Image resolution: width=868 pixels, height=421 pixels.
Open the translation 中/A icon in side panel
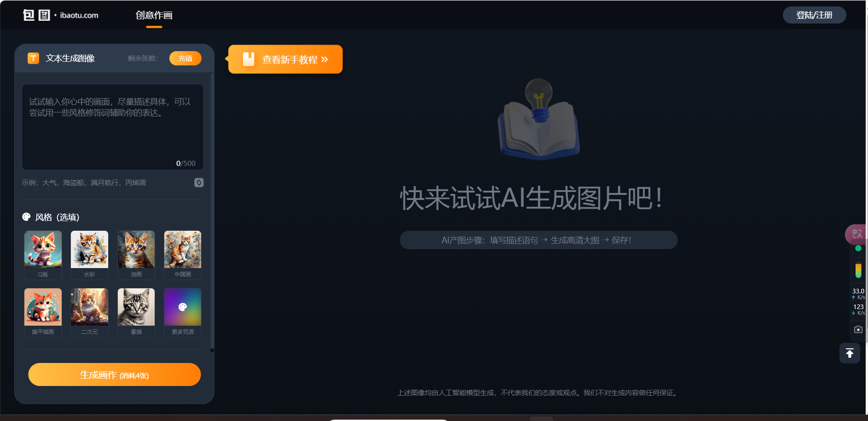pos(856,234)
